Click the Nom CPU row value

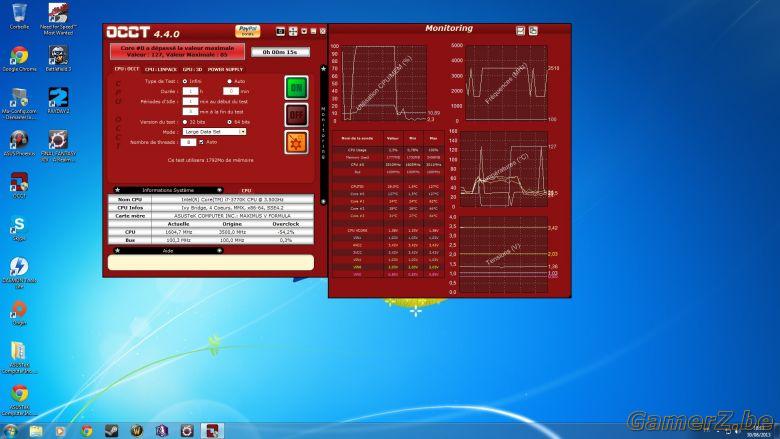pyautogui.click(x=232, y=199)
